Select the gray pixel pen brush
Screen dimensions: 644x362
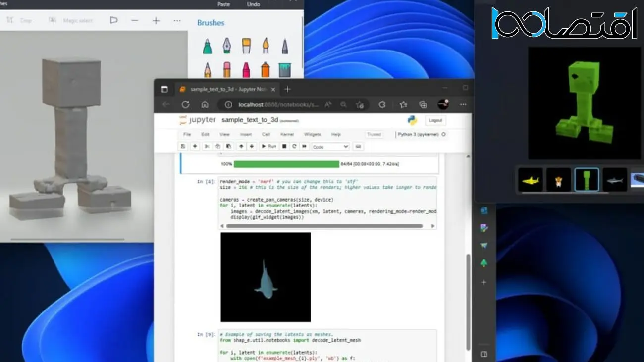[x=285, y=46]
